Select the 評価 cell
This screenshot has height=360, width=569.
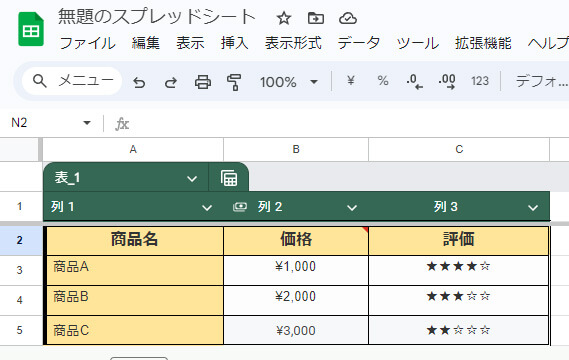[459, 241]
